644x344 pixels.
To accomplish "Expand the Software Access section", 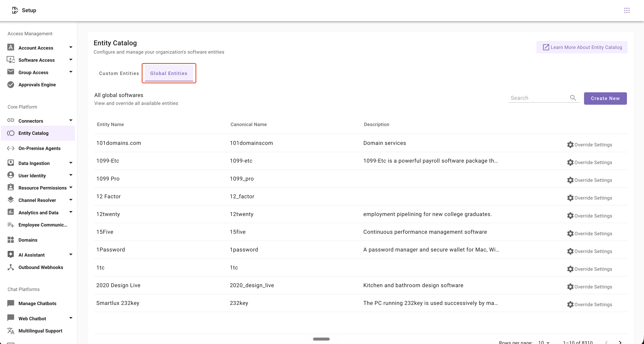I will 71,60.
